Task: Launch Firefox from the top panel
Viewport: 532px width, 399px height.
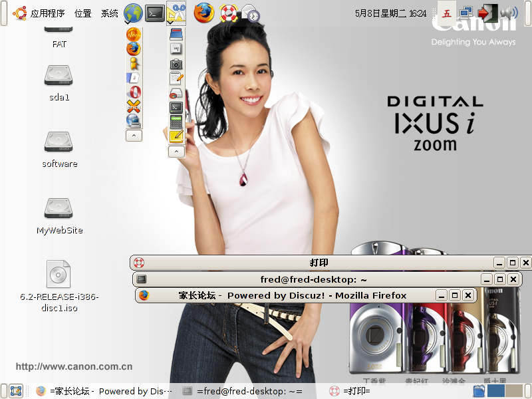Action: pyautogui.click(x=204, y=13)
